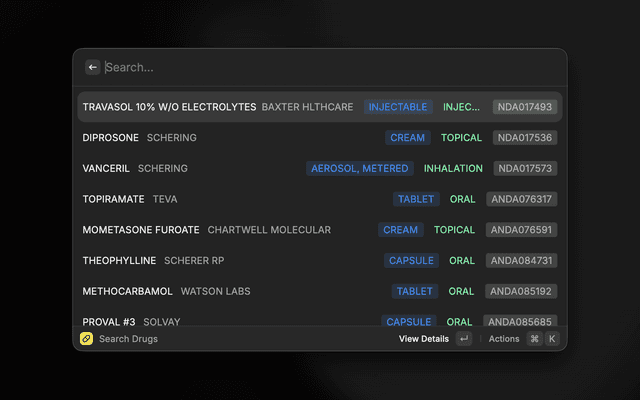
Task: Click the AEROSOL, METERED dosage tag
Action: point(359,169)
